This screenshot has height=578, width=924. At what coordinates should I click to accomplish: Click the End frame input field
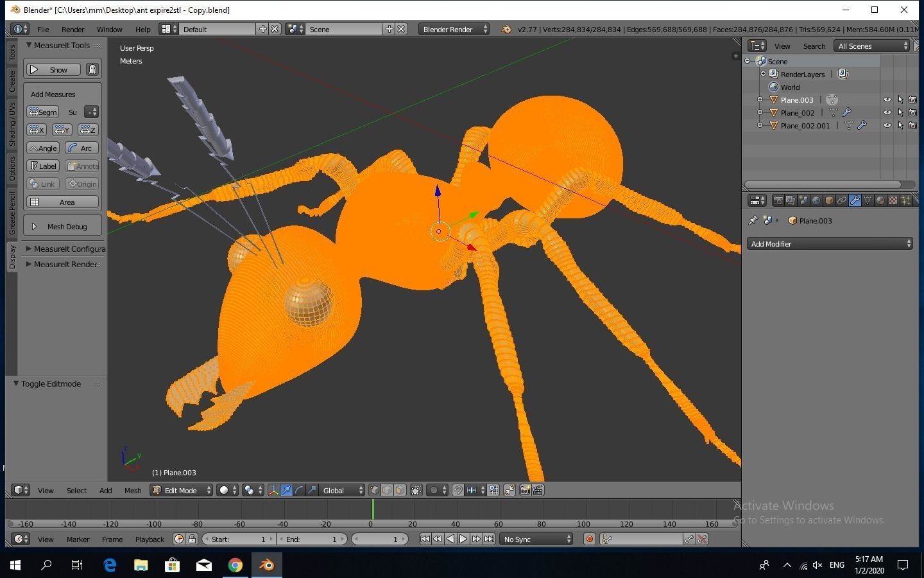tap(312, 539)
